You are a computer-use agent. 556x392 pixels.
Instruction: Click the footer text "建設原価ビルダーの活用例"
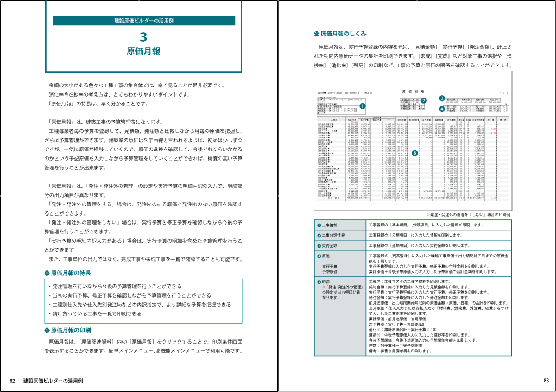click(53, 381)
